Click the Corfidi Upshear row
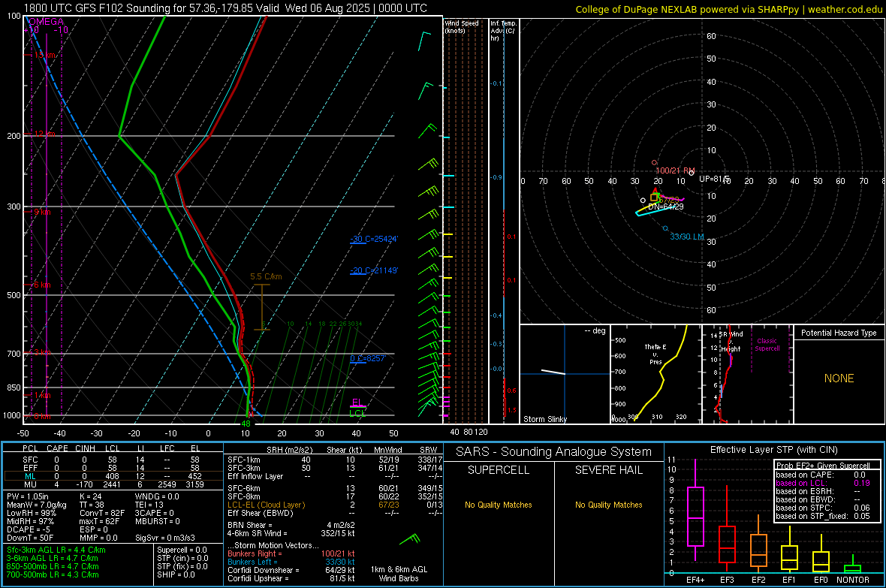Viewport: 886px width, 588px height. (291, 578)
